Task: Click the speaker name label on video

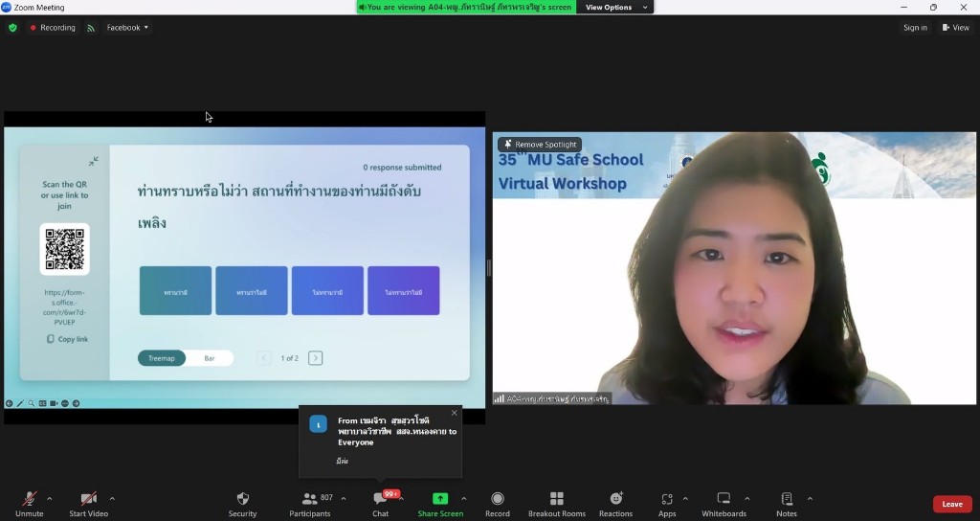Action: click(558, 398)
